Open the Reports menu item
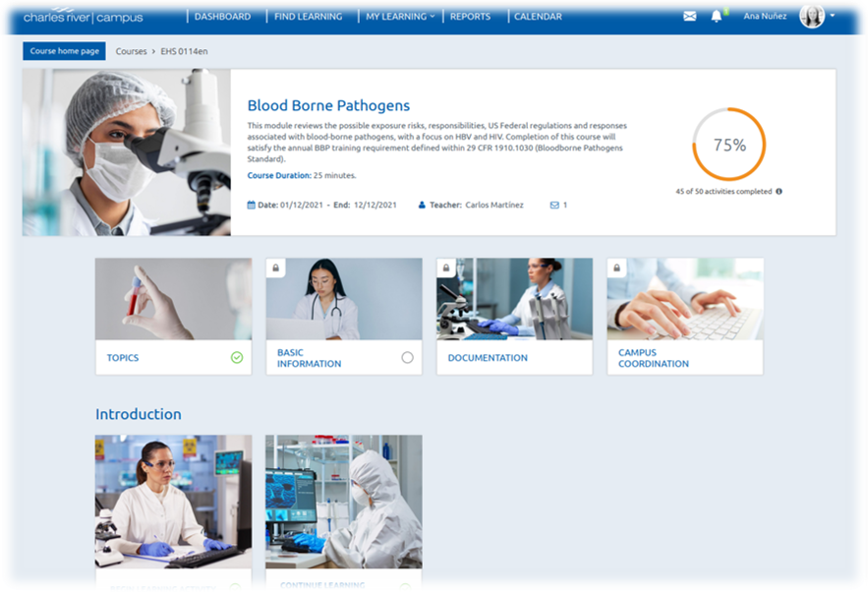The width and height of the screenshot is (868, 595). pos(470,17)
